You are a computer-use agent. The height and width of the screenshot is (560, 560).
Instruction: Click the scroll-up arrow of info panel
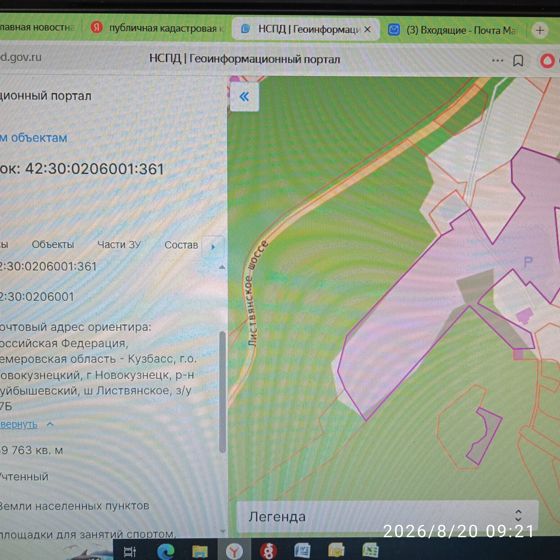point(222,267)
